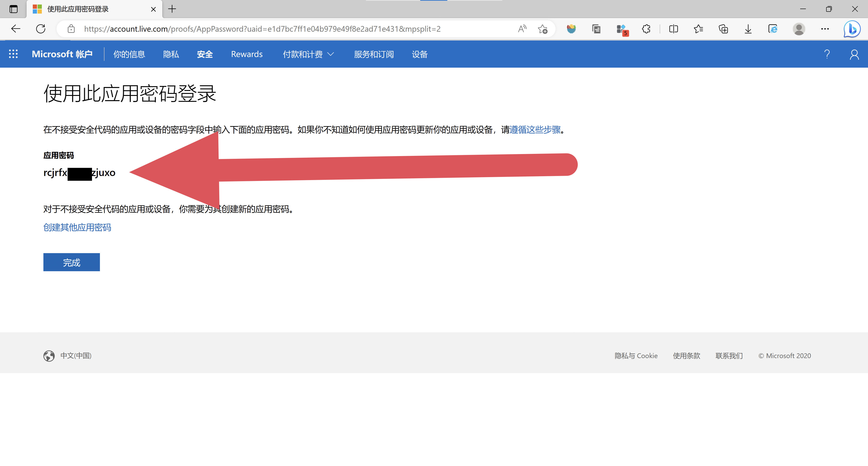The height and width of the screenshot is (466, 868).
Task: Open the browser extensions puzzle icon
Action: (646, 29)
